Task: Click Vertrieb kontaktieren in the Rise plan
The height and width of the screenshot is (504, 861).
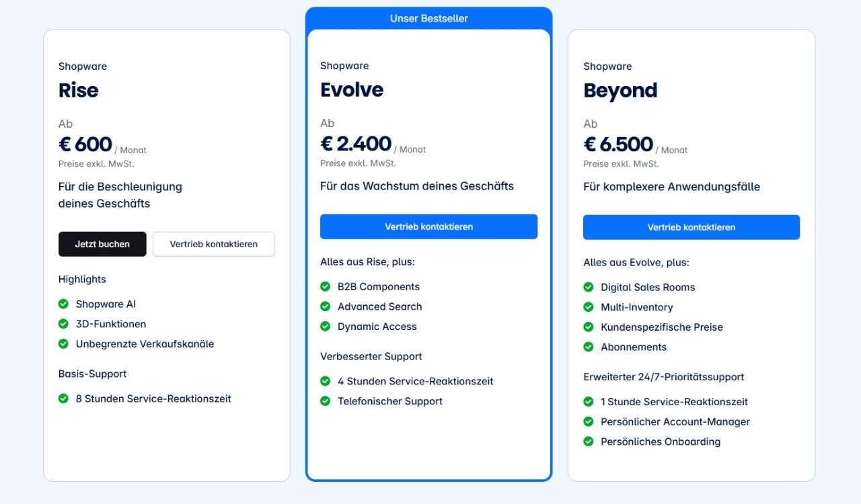Action: click(214, 244)
